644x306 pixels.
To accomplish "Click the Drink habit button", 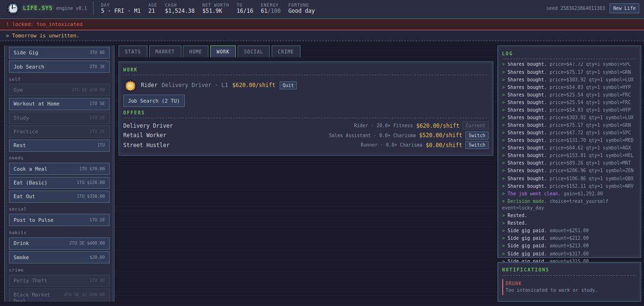I will [x=59, y=243].
